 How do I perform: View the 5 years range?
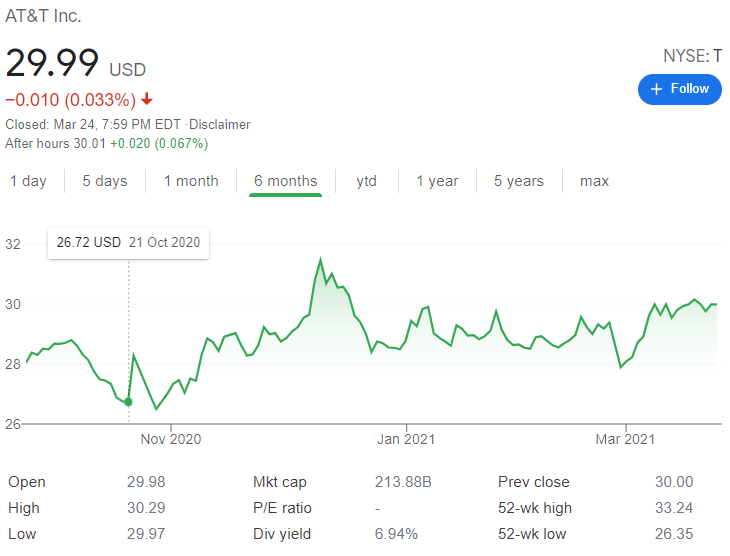tap(519, 181)
